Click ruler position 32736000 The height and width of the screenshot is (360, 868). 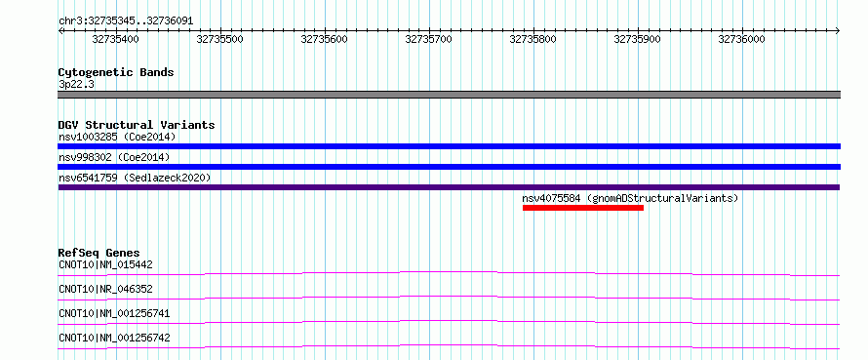coord(742,39)
